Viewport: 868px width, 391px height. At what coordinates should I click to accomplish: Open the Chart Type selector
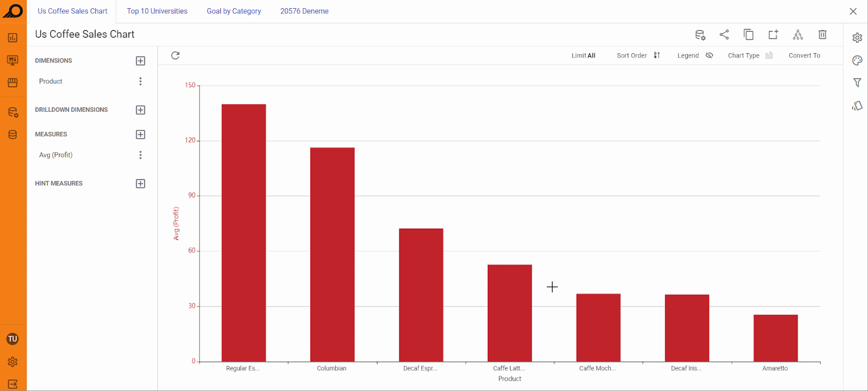click(750, 55)
